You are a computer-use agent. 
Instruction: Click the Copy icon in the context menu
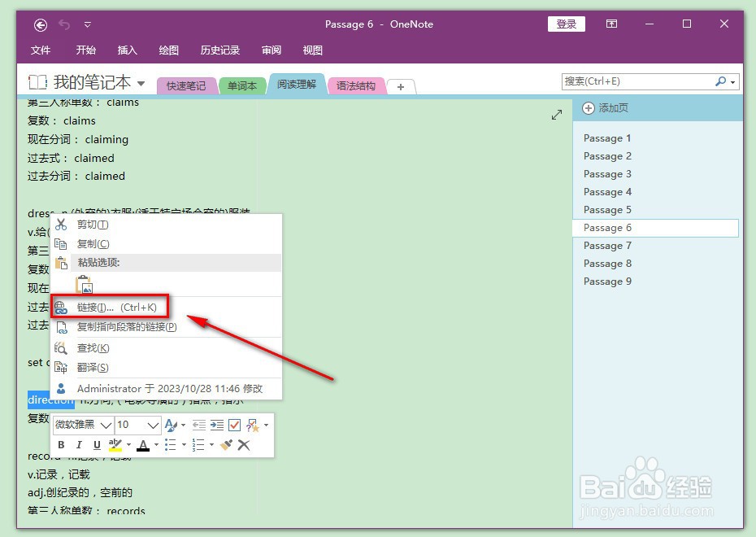[x=62, y=244]
